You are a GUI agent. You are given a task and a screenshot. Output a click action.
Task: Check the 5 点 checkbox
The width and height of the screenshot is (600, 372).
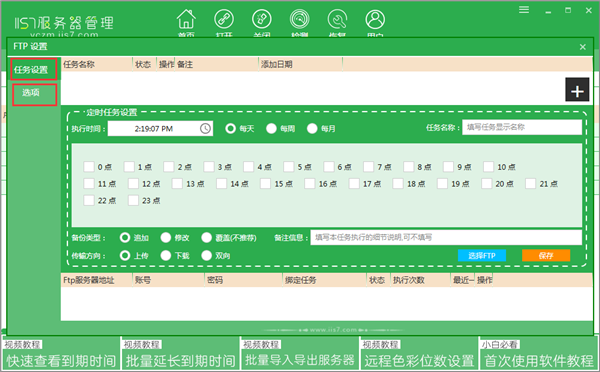[x=289, y=166]
